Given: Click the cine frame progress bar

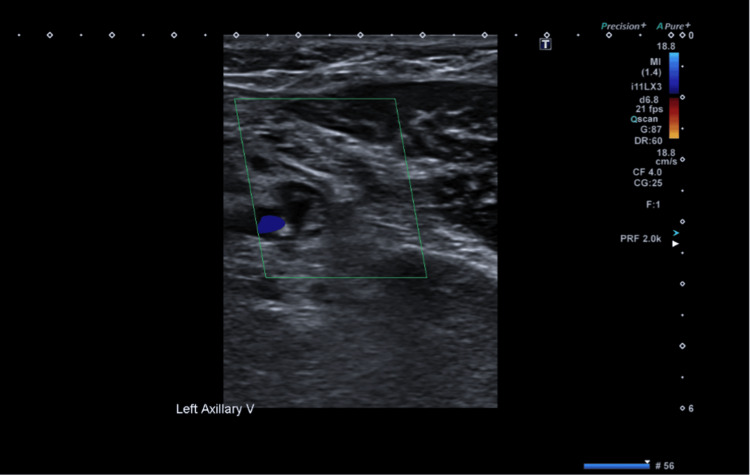Looking at the screenshot, I should 617,466.
